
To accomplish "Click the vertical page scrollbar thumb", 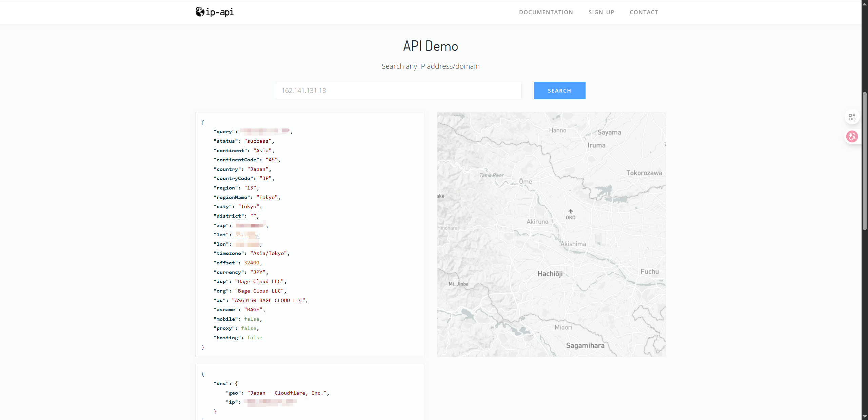I will tap(865, 161).
